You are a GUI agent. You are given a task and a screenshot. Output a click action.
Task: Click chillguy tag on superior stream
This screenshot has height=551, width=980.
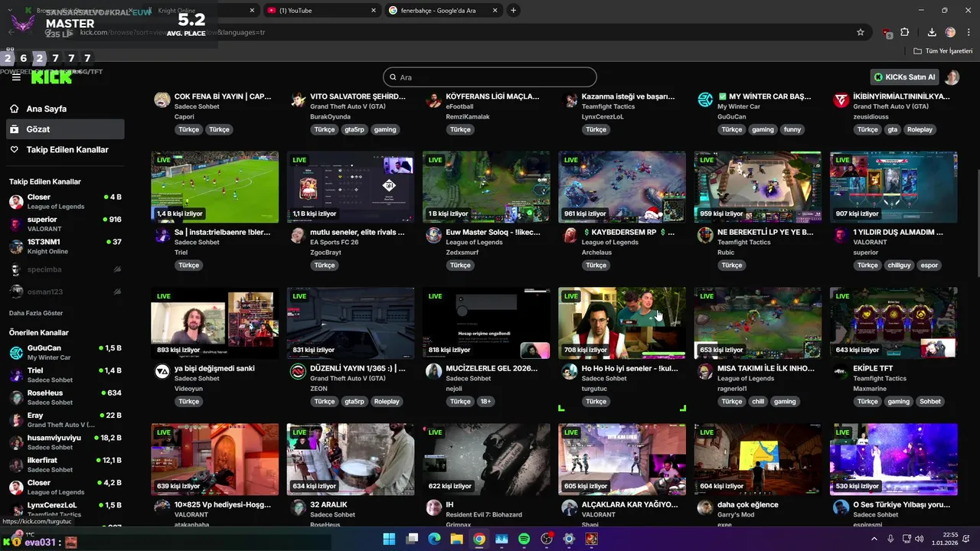pyautogui.click(x=899, y=266)
